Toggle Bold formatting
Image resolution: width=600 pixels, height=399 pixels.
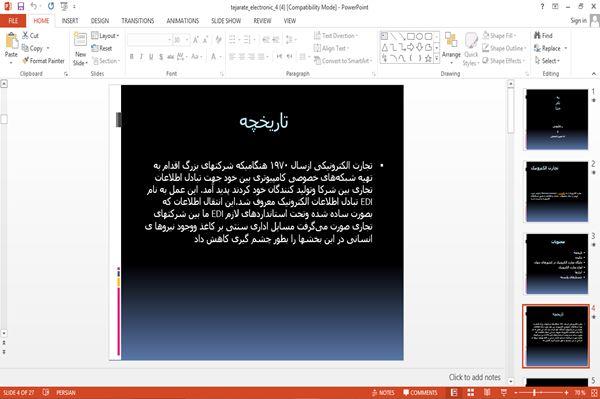coord(132,57)
